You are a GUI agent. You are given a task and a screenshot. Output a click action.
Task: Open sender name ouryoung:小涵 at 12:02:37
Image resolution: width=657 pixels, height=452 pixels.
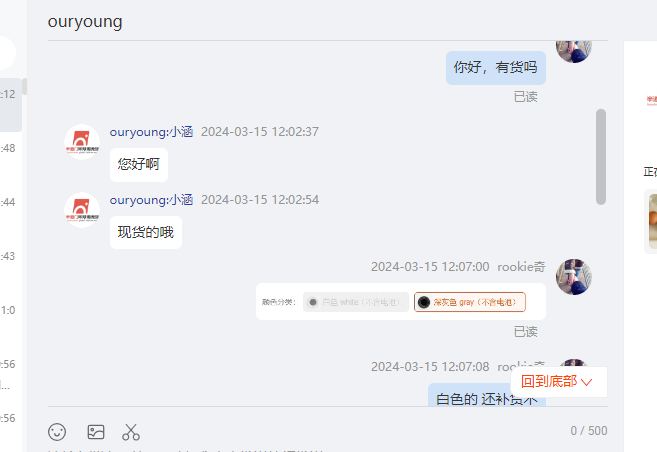pyautogui.click(x=151, y=132)
